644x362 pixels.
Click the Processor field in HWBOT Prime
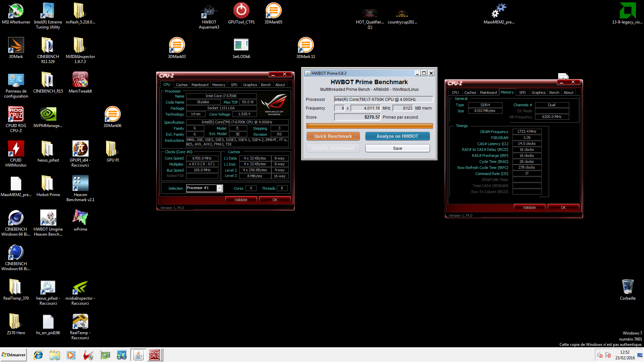click(x=383, y=100)
